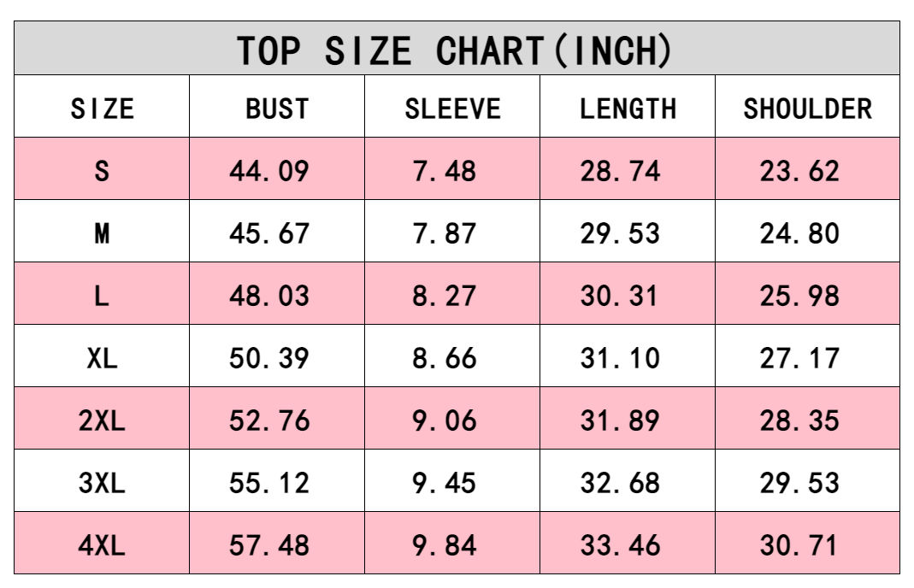
Task: Click the SLEEVE column header
Action: 452,109
